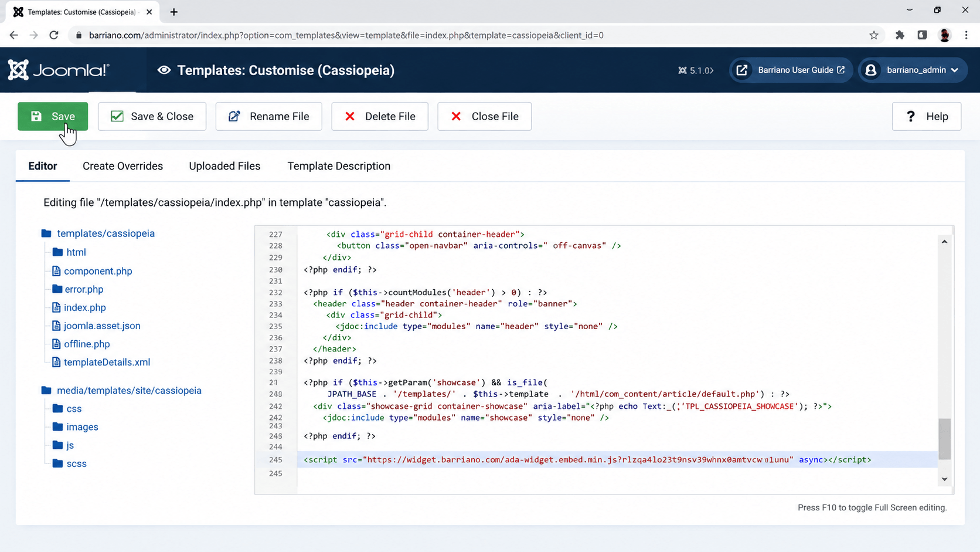
Task: Click the script tag line in editor
Action: point(587,460)
